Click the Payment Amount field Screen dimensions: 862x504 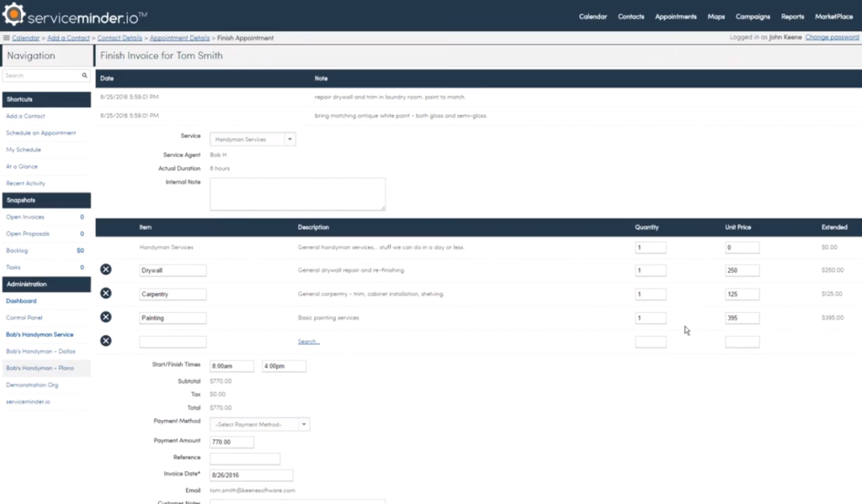point(231,442)
